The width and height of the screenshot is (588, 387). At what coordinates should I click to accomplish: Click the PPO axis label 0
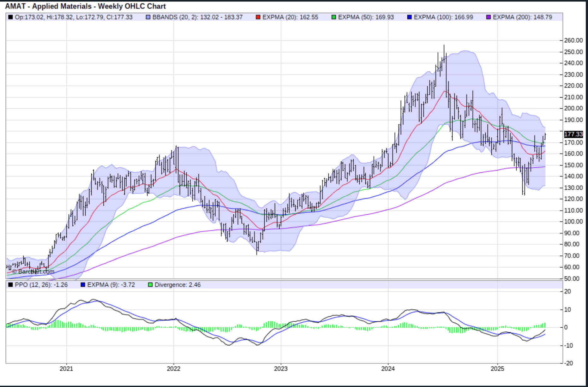coord(566,327)
